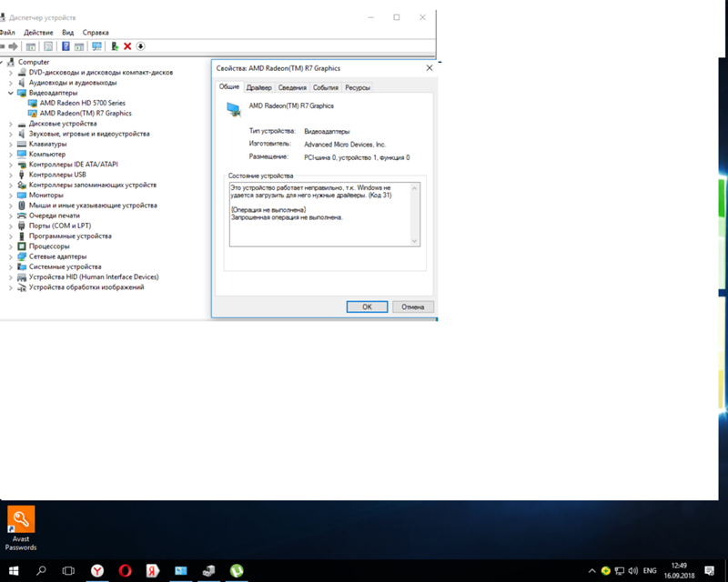This screenshot has height=582, width=728.
Task: Click the volume speaker tray icon
Action: [632, 571]
